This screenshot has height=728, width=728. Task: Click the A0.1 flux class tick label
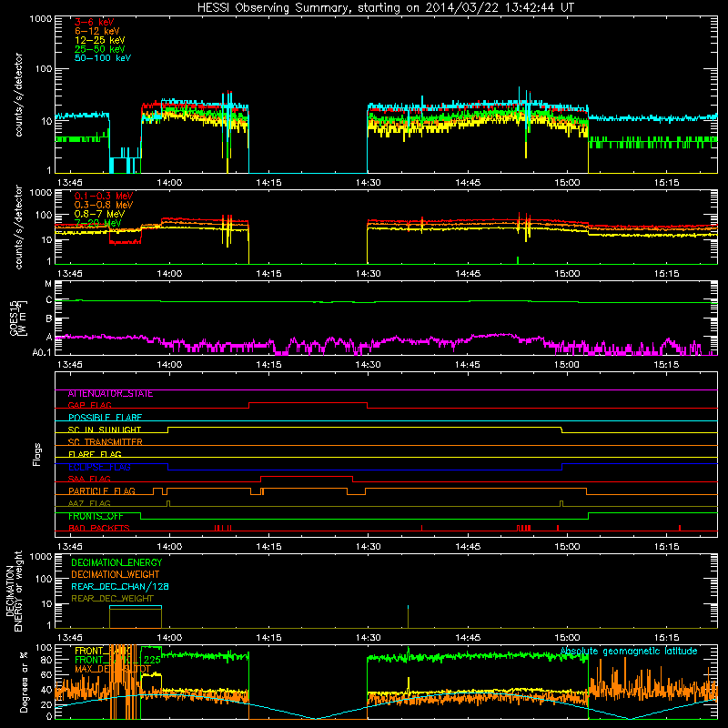pyautogui.click(x=42, y=352)
